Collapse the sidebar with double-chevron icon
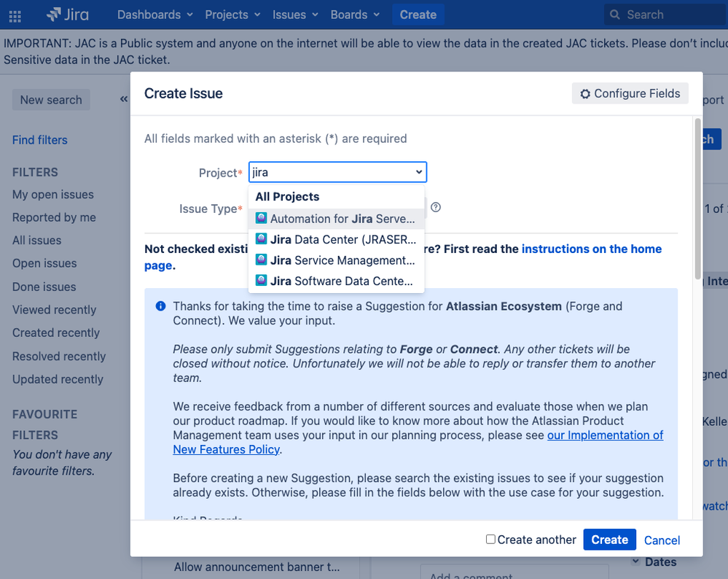The width and height of the screenshot is (728, 579). coord(123,99)
